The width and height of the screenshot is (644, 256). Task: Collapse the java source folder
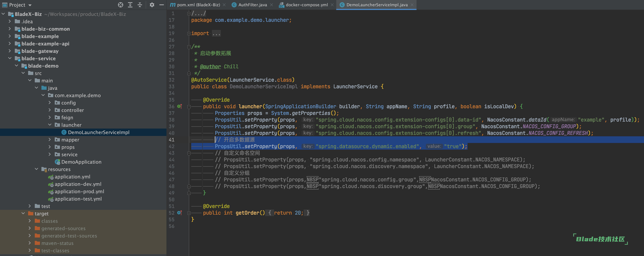point(36,88)
